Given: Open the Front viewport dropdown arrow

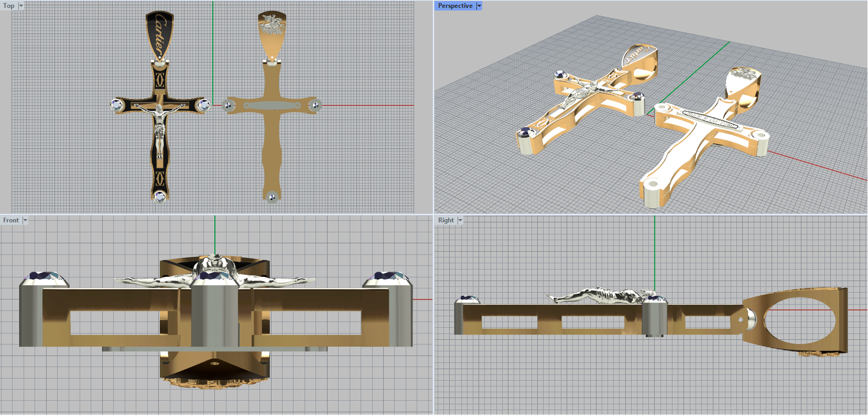Looking at the screenshot, I should 25,220.
